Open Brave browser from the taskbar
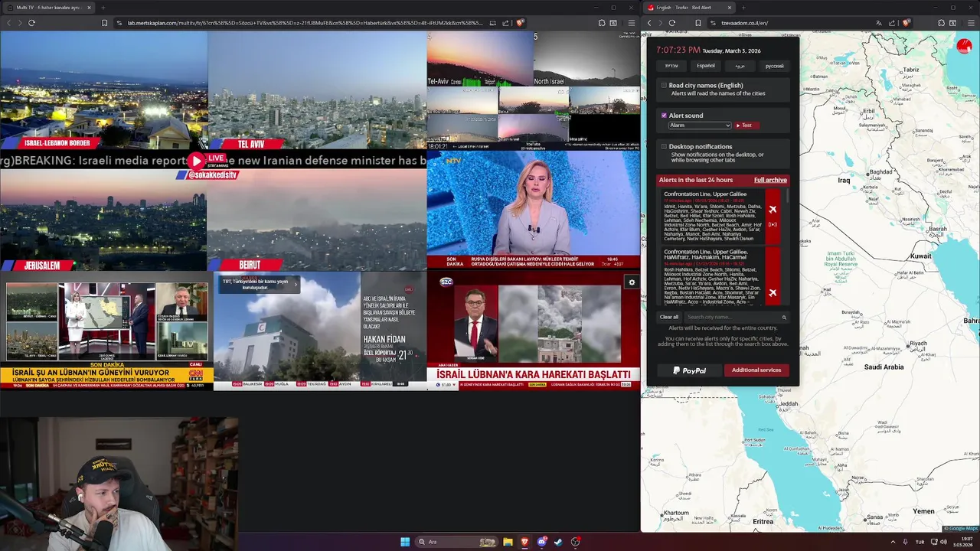The width and height of the screenshot is (980, 551). [x=524, y=542]
